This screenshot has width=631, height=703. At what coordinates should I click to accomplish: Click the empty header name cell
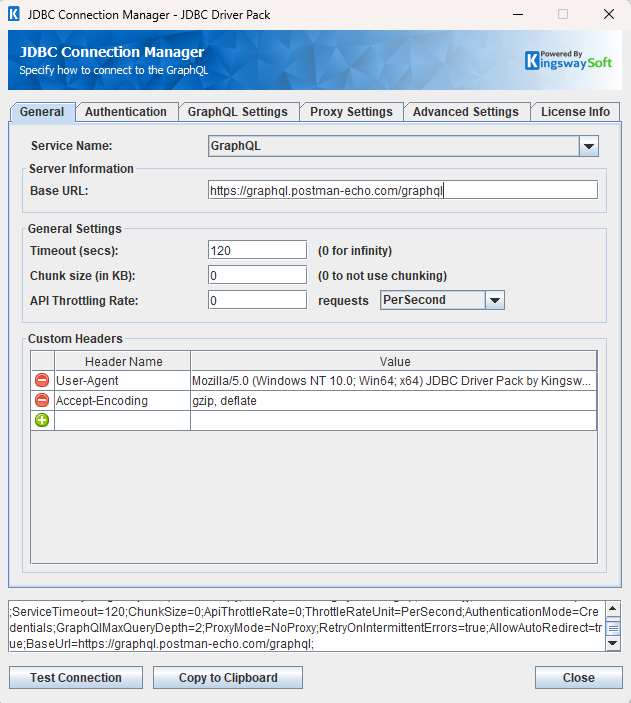tap(122, 421)
